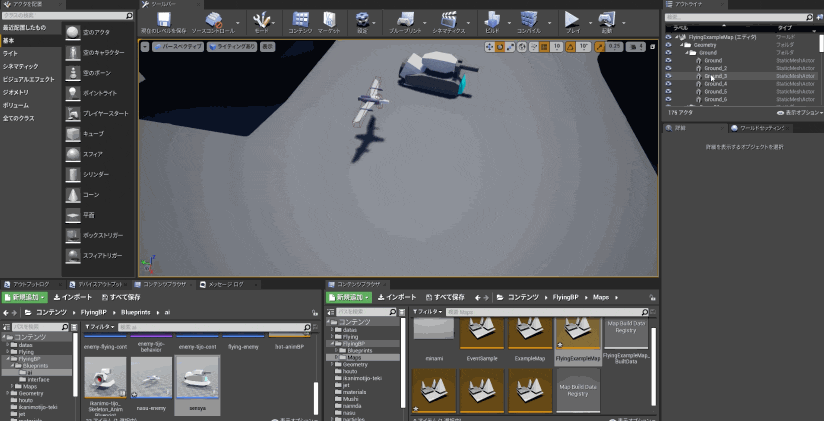Open Source Control (ソースコントロール) toolbar icon

213,23
